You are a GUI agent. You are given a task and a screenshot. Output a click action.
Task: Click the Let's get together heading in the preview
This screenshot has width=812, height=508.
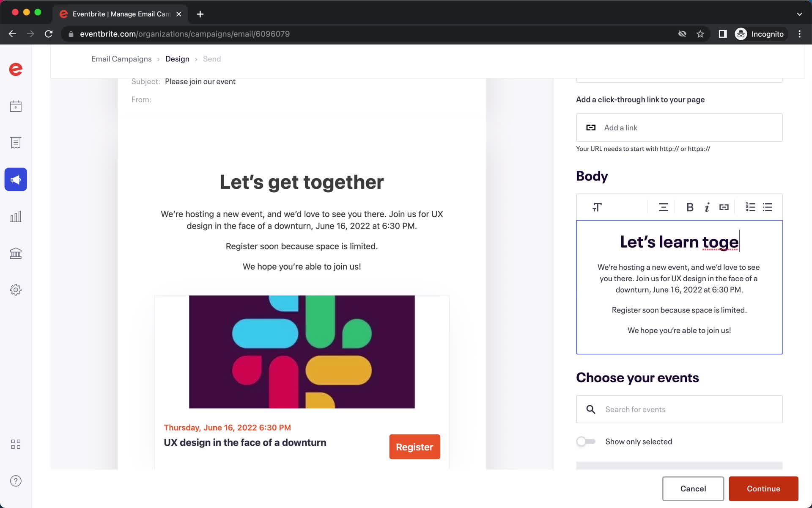(302, 182)
